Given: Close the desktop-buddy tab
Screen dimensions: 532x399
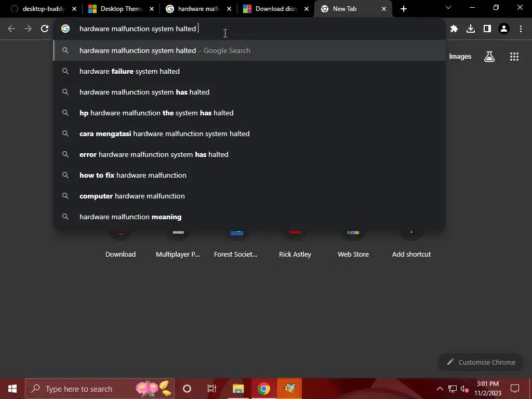Looking at the screenshot, I should coord(74,9).
